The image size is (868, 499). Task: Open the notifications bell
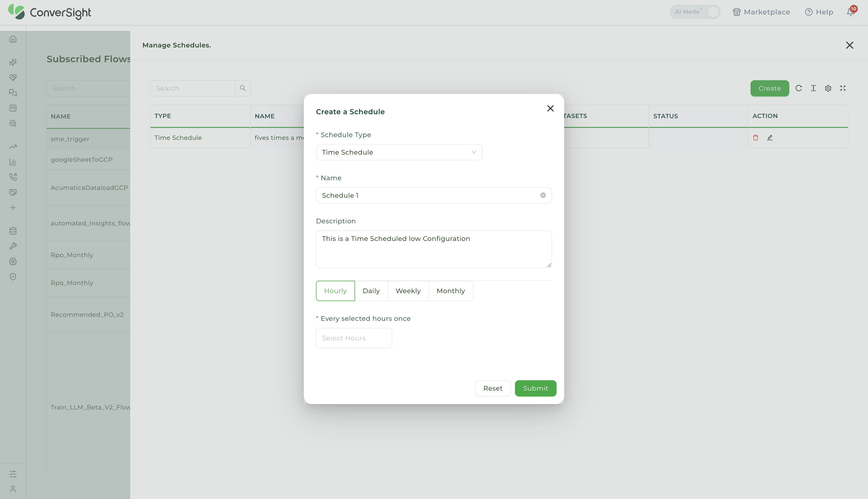851,12
